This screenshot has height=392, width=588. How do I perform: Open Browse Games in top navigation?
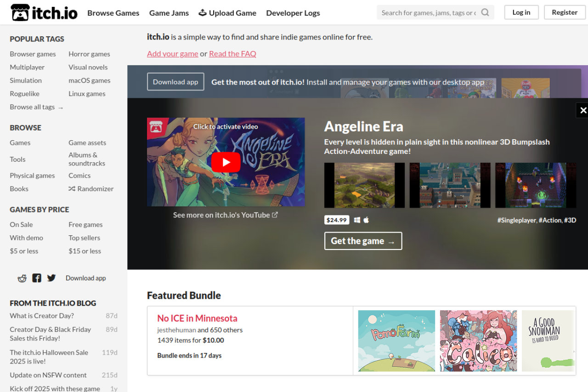coord(113,13)
